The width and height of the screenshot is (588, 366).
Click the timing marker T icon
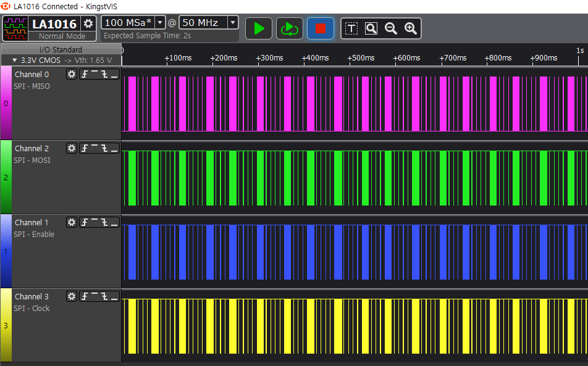tap(351, 28)
